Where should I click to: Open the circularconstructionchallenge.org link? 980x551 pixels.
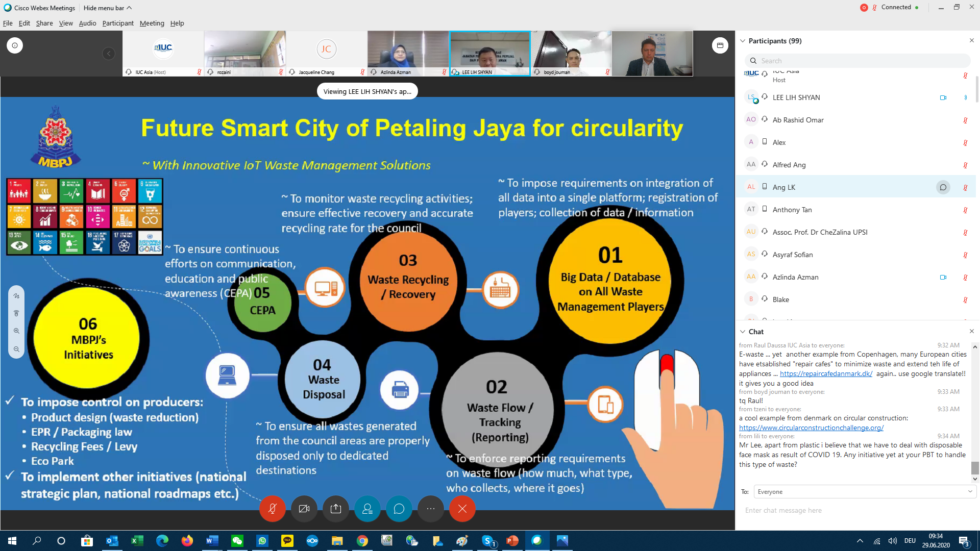point(811,428)
